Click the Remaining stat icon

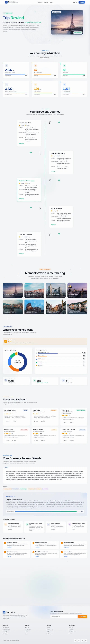pyautogui.click(x=35, y=380)
